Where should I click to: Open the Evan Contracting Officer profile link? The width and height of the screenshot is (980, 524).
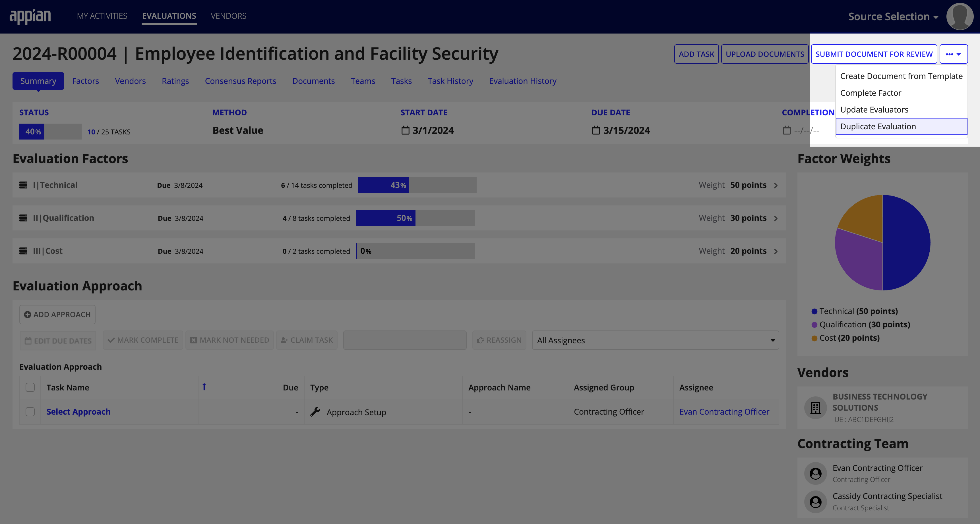[x=724, y=411]
